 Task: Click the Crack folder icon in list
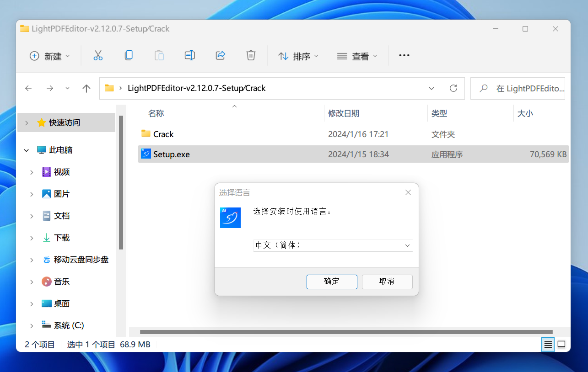tap(146, 133)
